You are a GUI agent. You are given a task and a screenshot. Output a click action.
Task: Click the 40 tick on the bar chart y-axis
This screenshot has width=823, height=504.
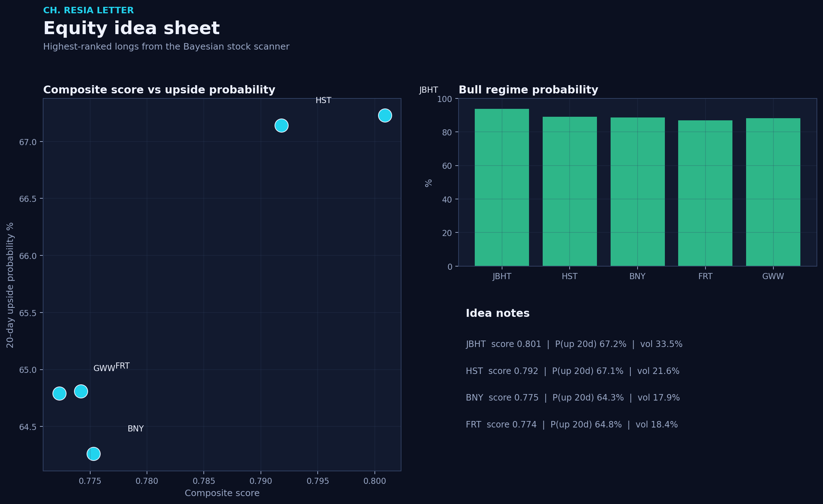coord(447,200)
